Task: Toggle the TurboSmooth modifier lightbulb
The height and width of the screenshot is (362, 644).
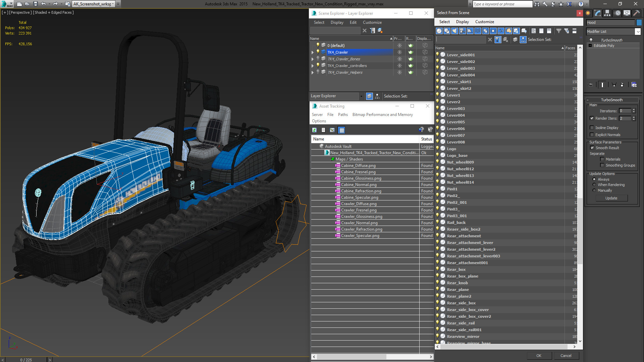Action: 591,40
